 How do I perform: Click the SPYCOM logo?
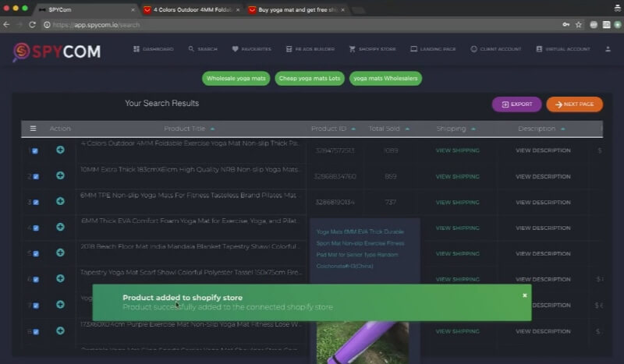coord(56,51)
